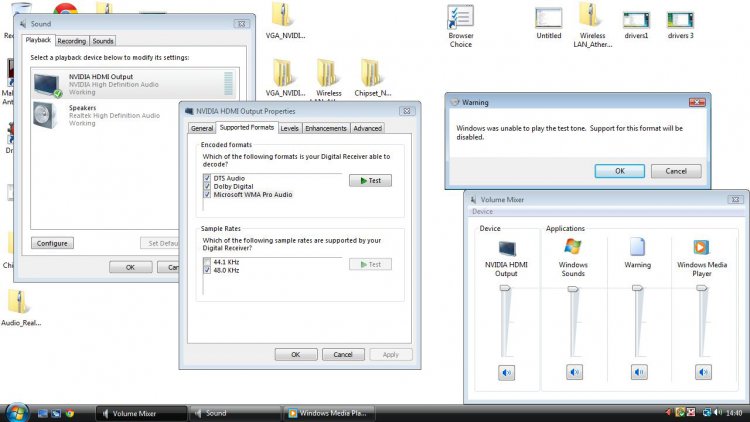Image resolution: width=750 pixels, height=422 pixels.
Task: Click OK in the Sound window
Action: pyautogui.click(x=130, y=267)
